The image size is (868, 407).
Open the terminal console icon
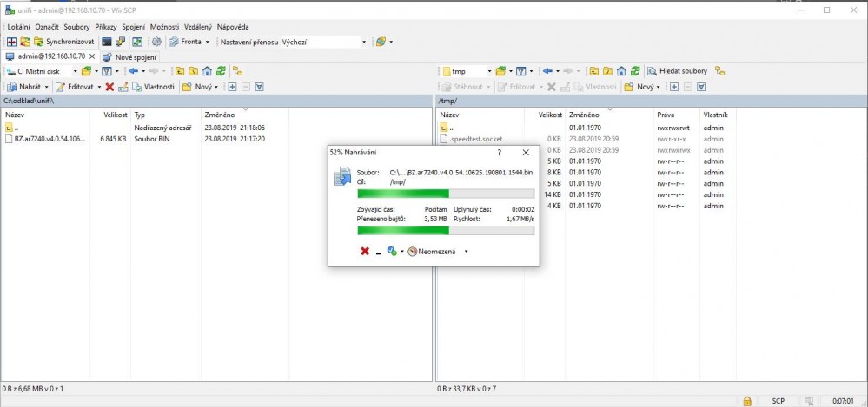coord(107,42)
